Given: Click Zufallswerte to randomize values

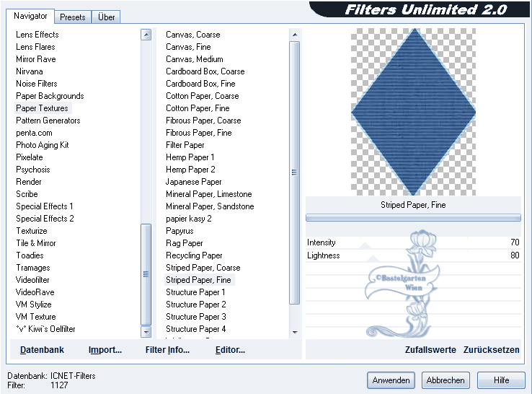Looking at the screenshot, I should tap(430, 350).
